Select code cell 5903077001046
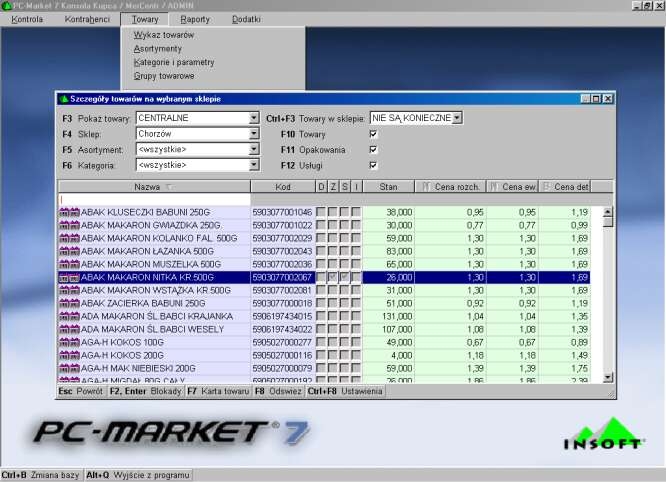The height and width of the screenshot is (482, 666). (x=282, y=212)
